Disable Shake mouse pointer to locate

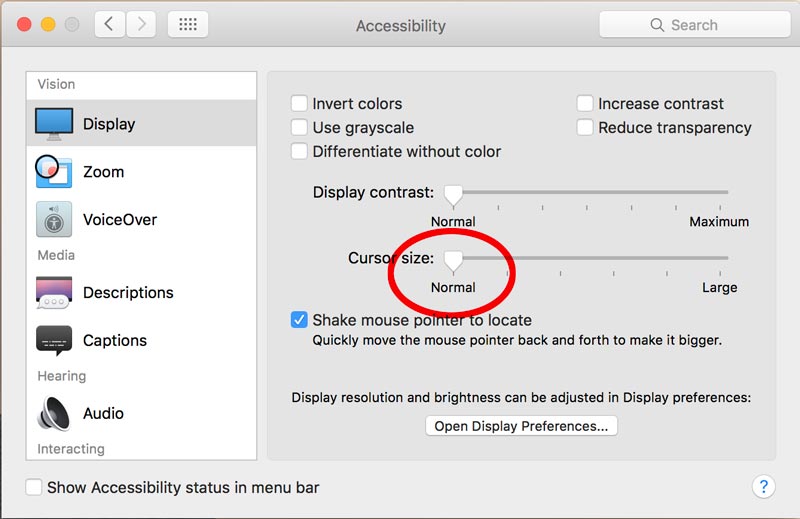[299, 320]
